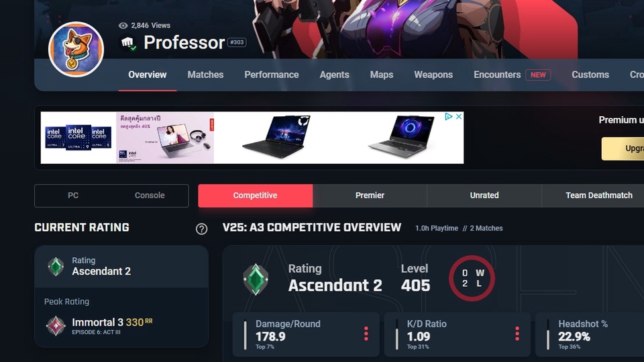Open the Matches tab

coord(205,75)
